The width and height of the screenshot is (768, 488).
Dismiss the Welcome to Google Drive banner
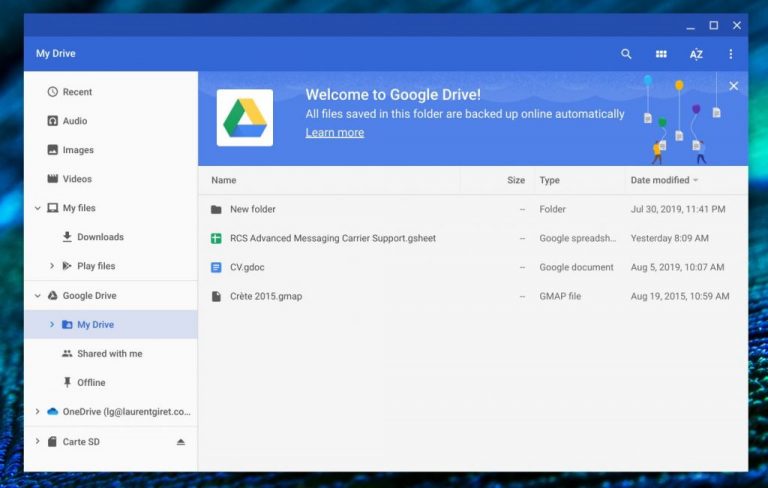click(734, 86)
